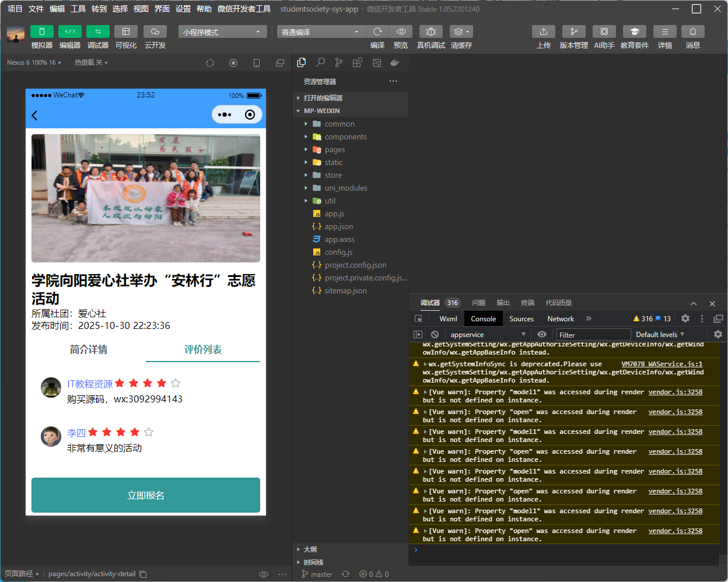The height and width of the screenshot is (582, 728).
Task: Toggle the Simulator panel button
Action: [x=42, y=31]
